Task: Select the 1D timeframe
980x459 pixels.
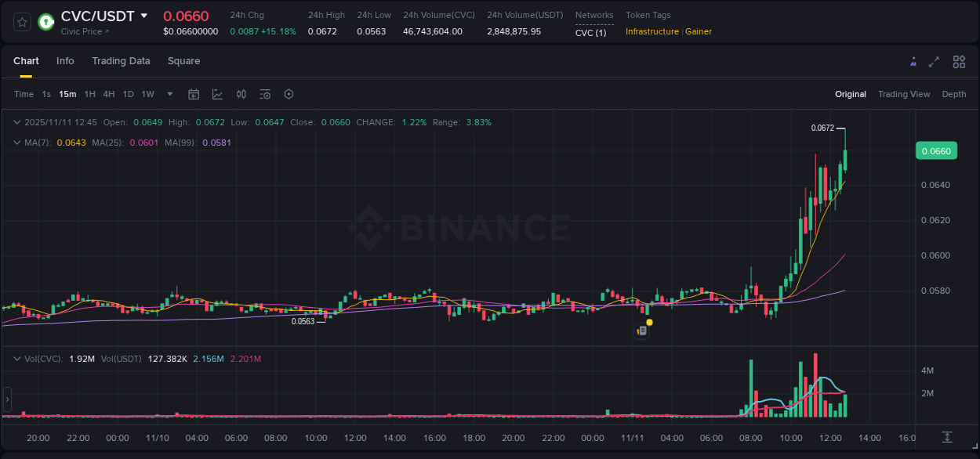Action: point(128,94)
